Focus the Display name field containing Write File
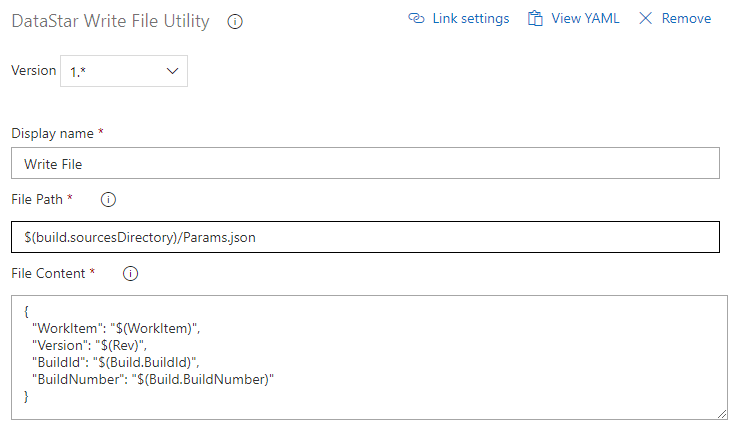Screen dimensions: 744x436 tap(365, 163)
